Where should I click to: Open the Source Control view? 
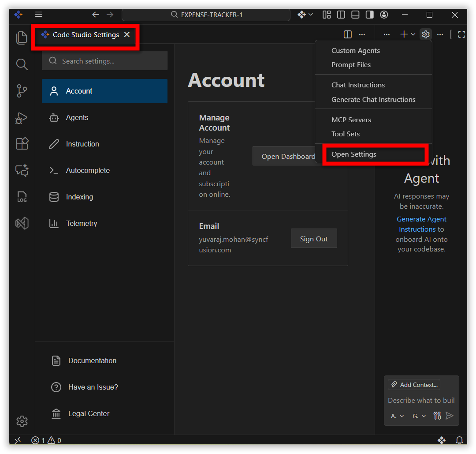(22, 91)
